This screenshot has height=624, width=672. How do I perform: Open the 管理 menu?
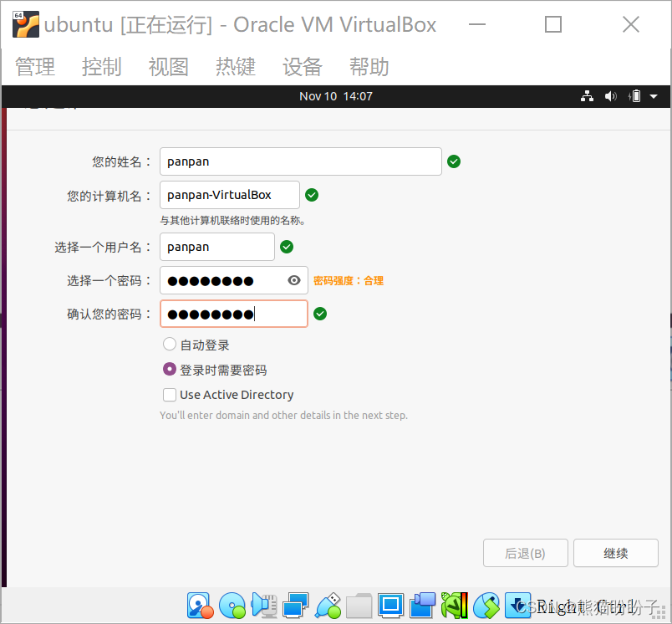[35, 67]
